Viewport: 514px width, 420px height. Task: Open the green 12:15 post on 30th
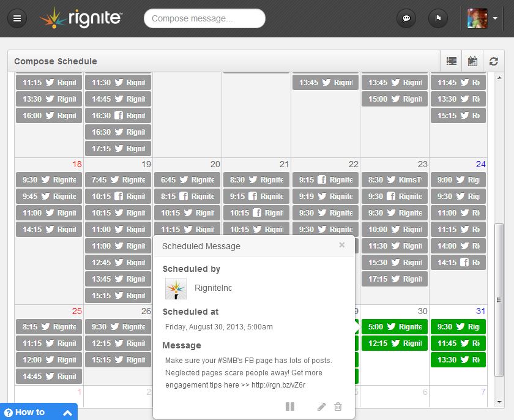click(395, 343)
